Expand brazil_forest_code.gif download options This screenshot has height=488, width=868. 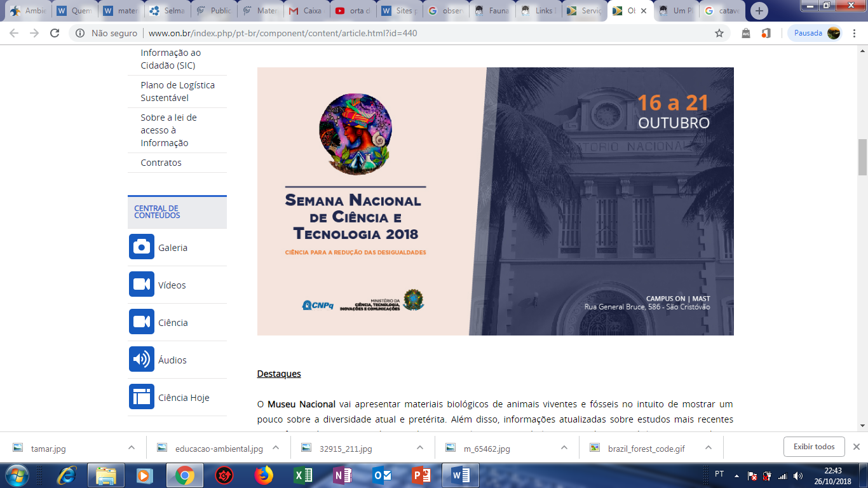click(x=708, y=447)
